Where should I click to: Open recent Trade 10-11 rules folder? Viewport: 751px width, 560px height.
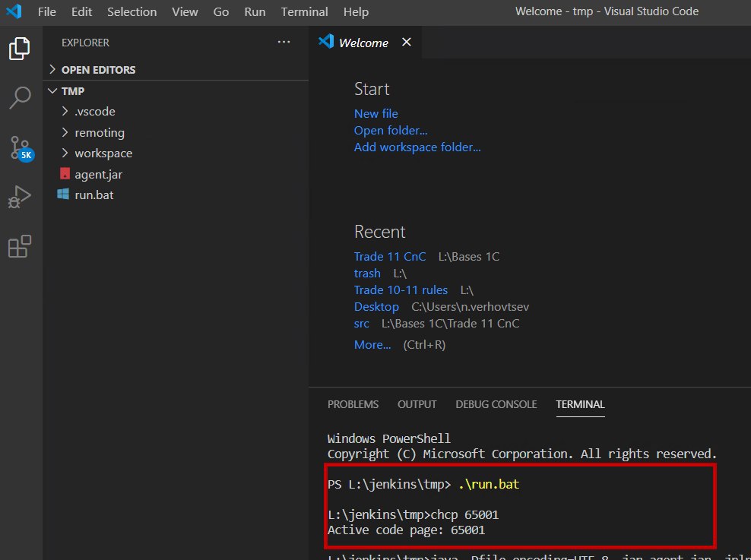(401, 290)
